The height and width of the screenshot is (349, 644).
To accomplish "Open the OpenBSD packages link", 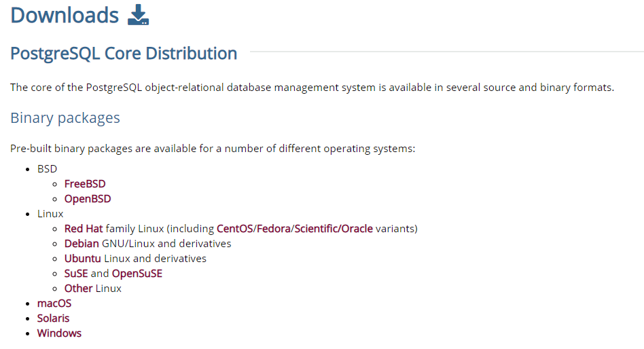I will tap(88, 199).
